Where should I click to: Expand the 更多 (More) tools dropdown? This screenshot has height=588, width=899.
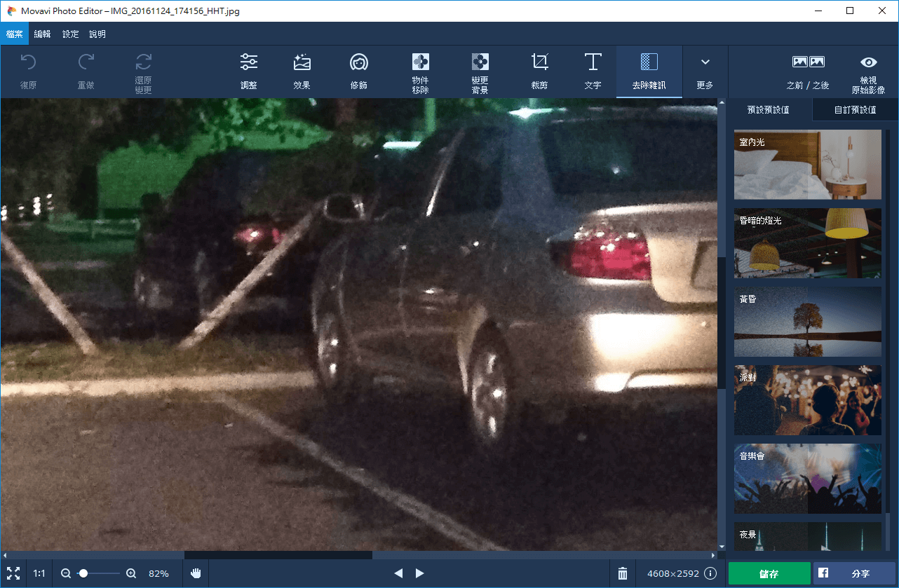pyautogui.click(x=705, y=71)
